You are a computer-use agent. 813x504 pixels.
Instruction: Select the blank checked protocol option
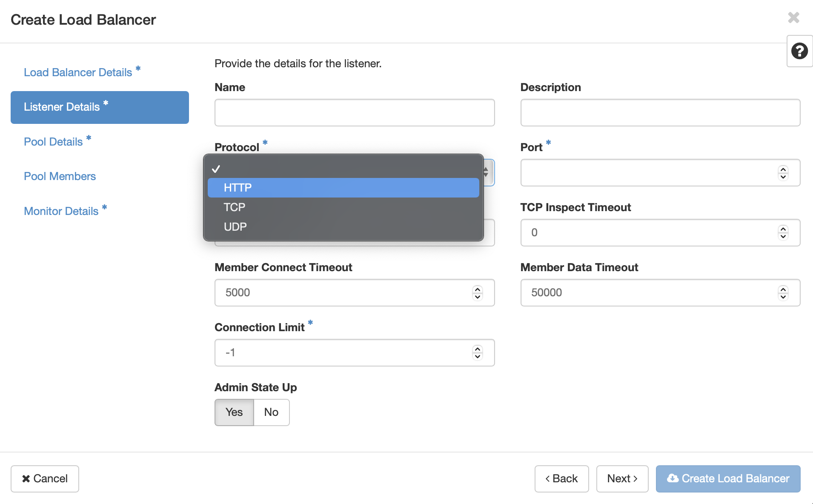click(343, 169)
